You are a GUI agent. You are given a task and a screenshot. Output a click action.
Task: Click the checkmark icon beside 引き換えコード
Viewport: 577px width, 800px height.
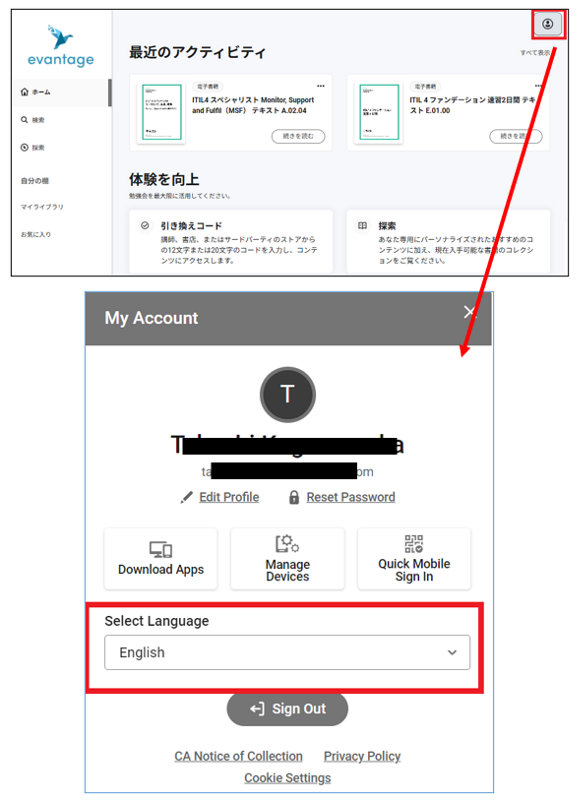pyautogui.click(x=145, y=225)
